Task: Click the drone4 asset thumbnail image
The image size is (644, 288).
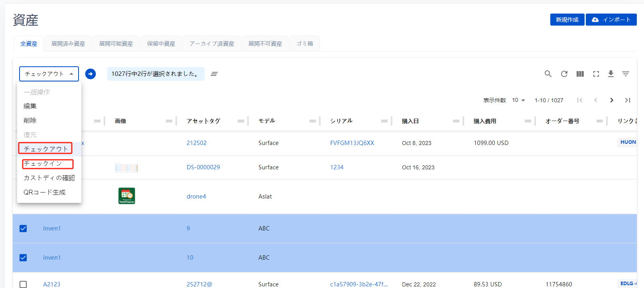Action: (127, 196)
